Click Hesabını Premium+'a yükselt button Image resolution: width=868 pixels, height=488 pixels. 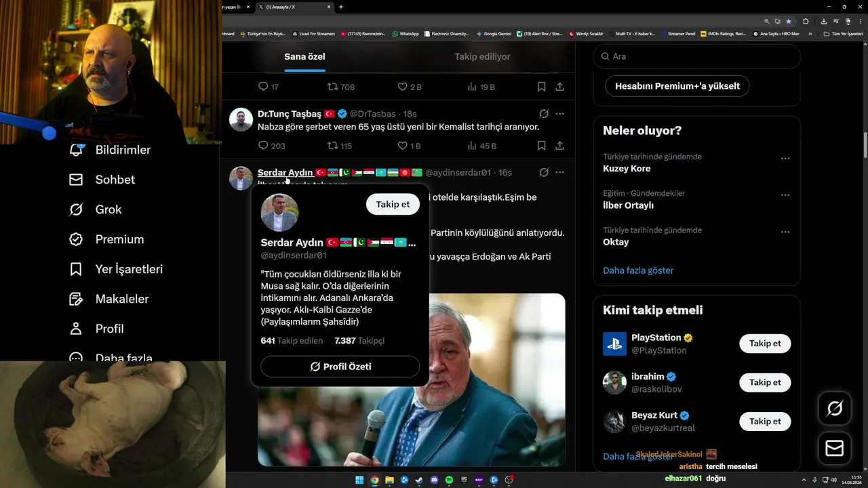pyautogui.click(x=677, y=86)
